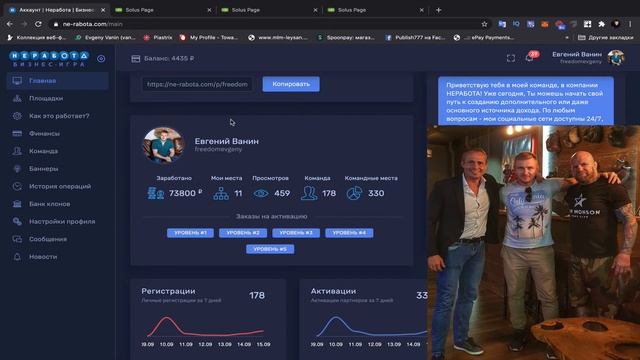Open the Google Translate extension icon
640x360 pixels.
pos(502,24)
